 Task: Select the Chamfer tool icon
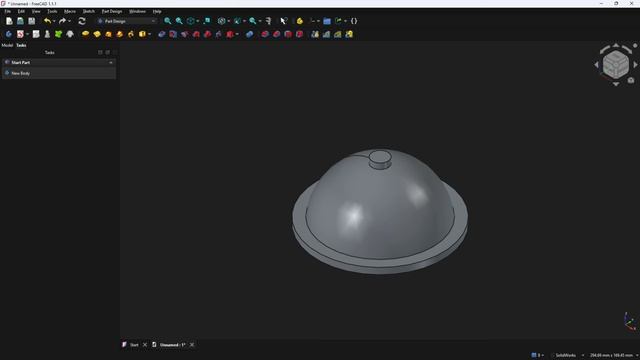276,34
